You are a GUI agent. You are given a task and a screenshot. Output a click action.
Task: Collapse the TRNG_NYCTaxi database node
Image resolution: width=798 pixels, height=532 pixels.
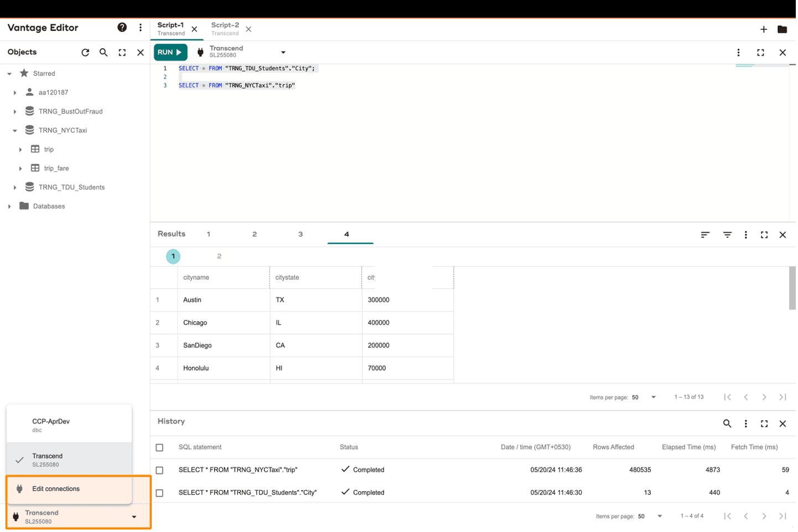[15, 131]
